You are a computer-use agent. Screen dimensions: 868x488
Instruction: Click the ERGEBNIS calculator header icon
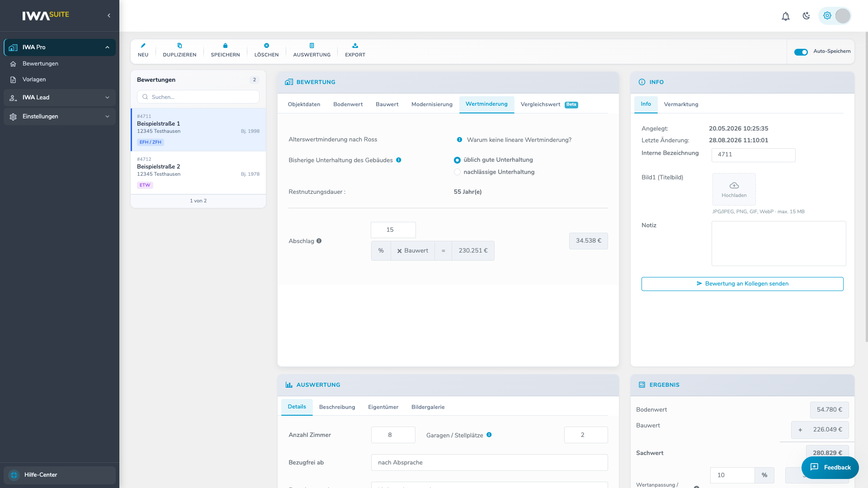click(642, 385)
